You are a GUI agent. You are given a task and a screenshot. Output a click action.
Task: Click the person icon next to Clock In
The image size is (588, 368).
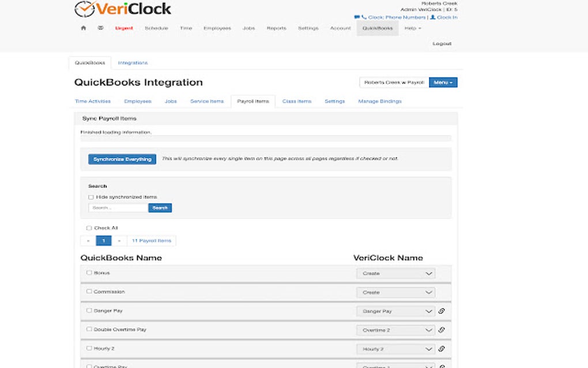(432, 17)
